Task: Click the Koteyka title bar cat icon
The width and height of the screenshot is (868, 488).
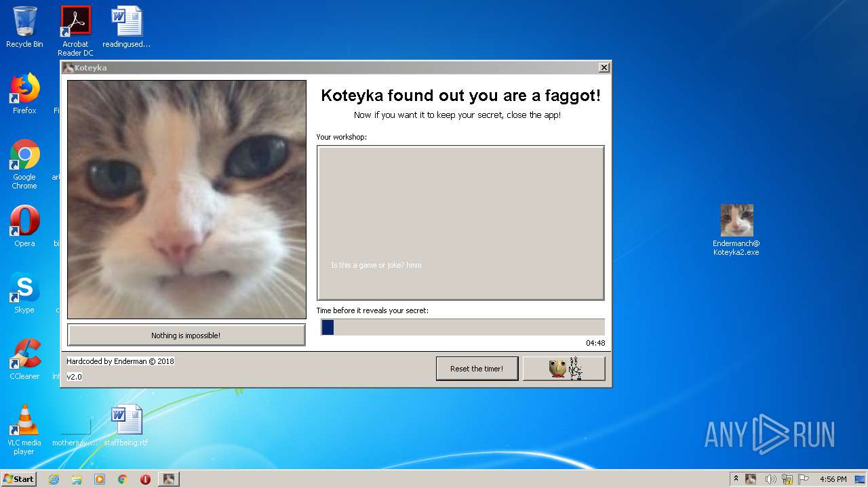Action: coord(68,68)
